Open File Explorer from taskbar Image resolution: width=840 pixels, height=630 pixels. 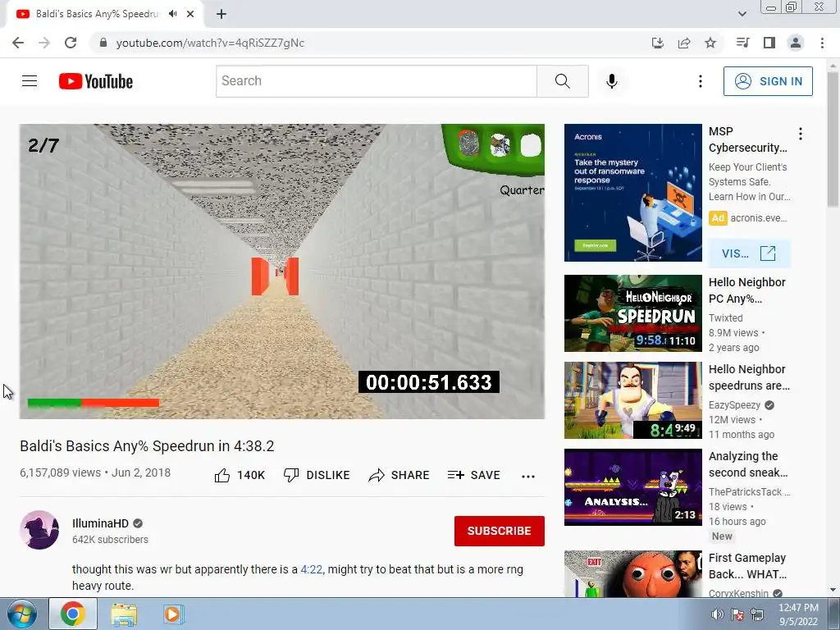click(124, 614)
